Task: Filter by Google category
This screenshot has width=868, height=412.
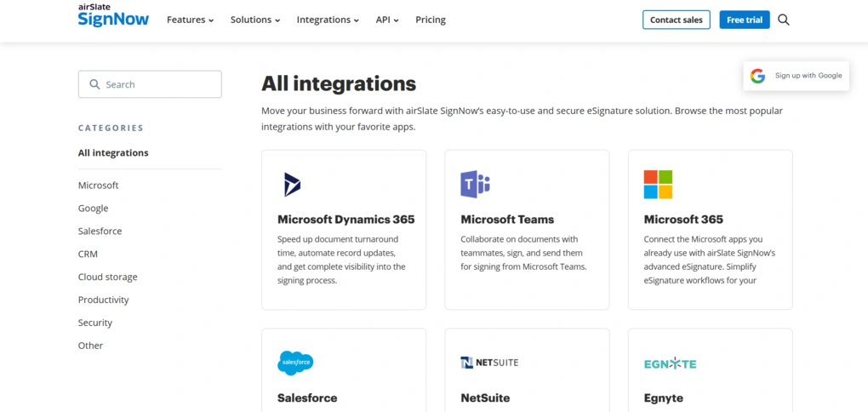Action: tap(93, 209)
